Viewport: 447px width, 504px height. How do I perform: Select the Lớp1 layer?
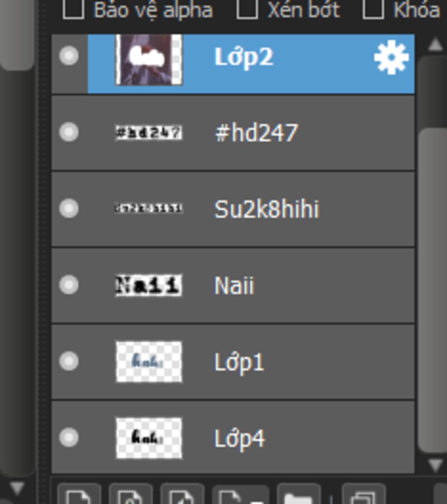coord(233,362)
